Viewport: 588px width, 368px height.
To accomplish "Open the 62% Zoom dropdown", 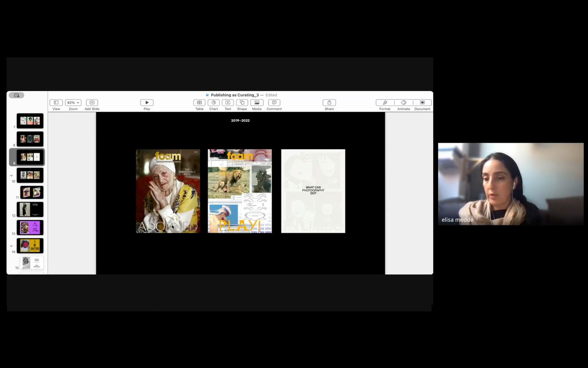I will coord(73,103).
